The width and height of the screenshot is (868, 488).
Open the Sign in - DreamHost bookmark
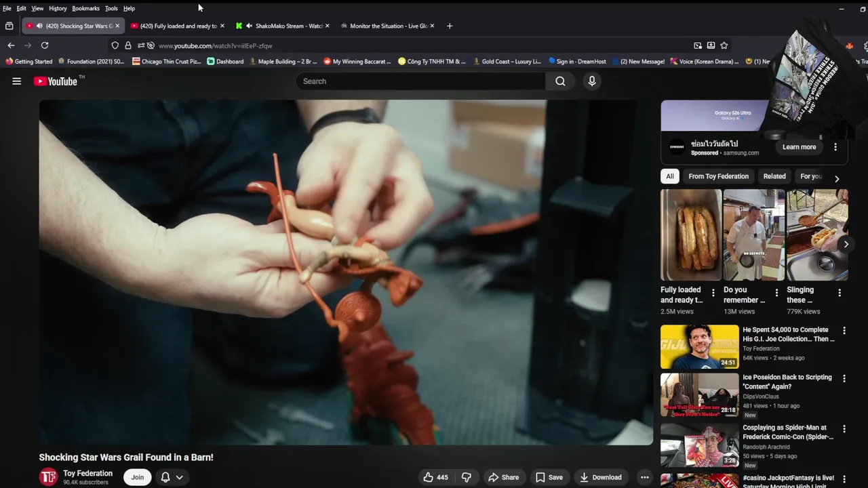click(x=577, y=62)
